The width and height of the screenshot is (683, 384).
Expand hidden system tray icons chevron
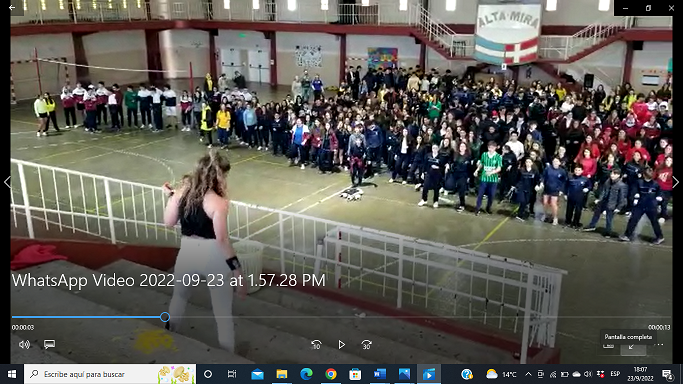point(528,374)
